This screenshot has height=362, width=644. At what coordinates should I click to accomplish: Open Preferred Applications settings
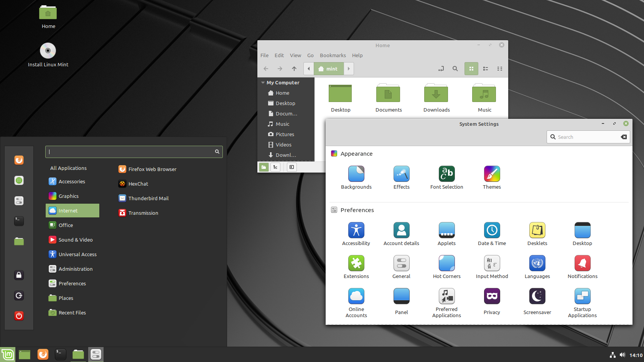coord(446,303)
